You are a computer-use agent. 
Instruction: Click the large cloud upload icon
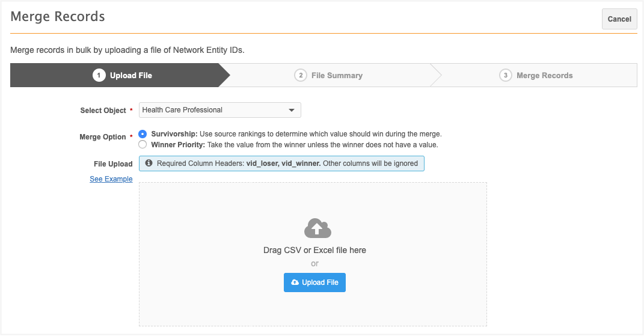pyautogui.click(x=317, y=228)
